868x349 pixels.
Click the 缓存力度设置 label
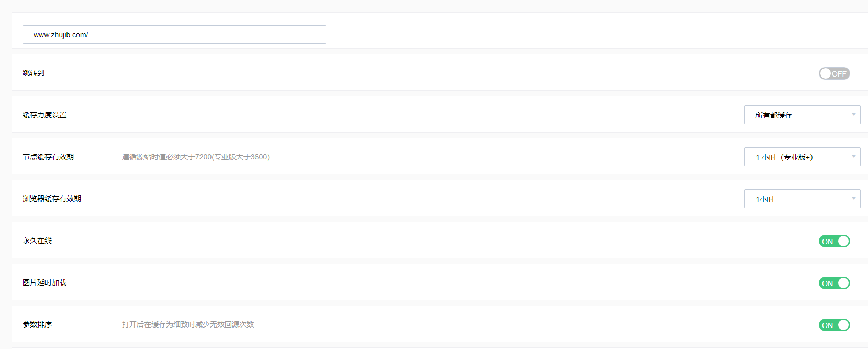(44, 115)
